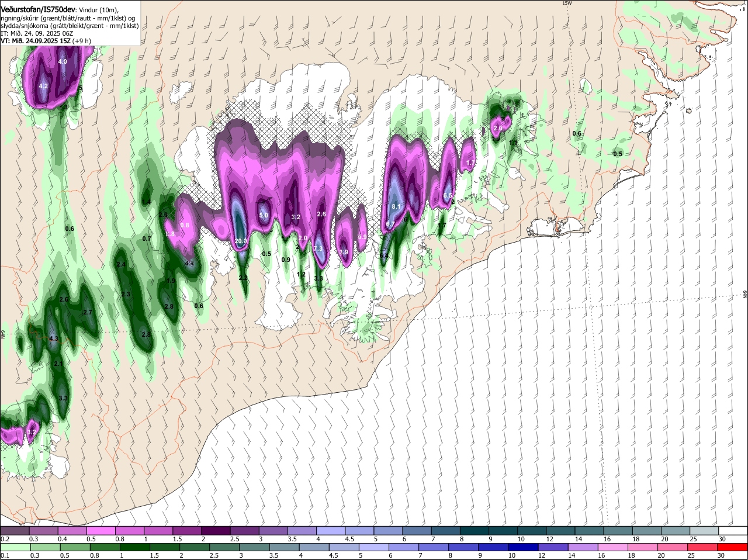Image resolution: width=748 pixels, height=560 pixels.
Task: Click the 7.3 snowfall value label
Action: [318, 248]
